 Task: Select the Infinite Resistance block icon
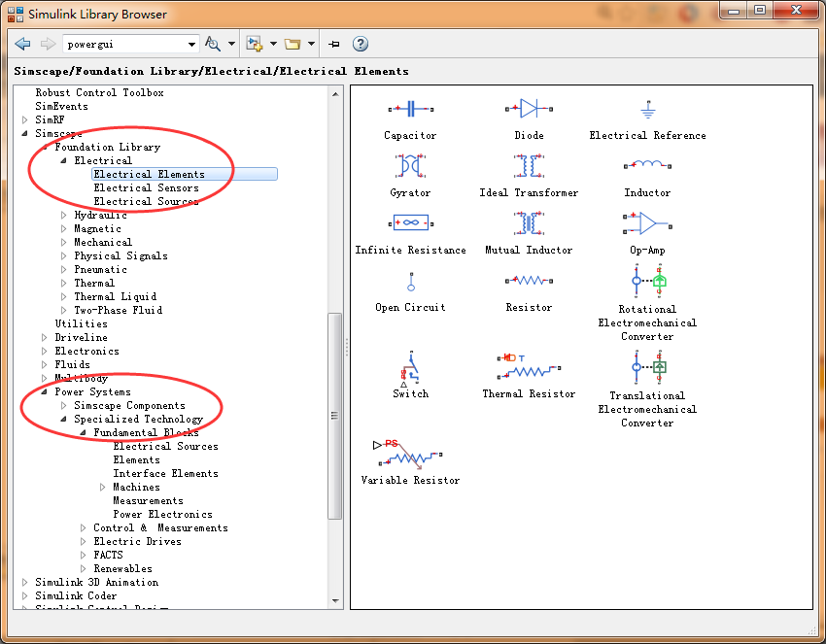411,223
